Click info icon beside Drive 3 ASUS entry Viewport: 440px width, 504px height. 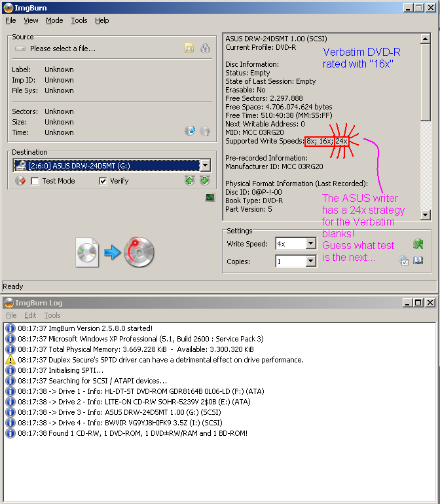coord(10,412)
